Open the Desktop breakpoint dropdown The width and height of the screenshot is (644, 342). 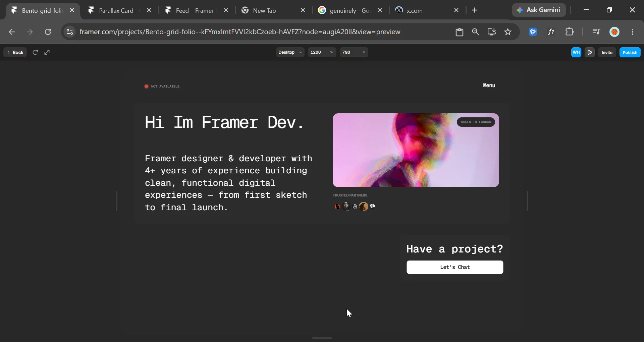(290, 52)
